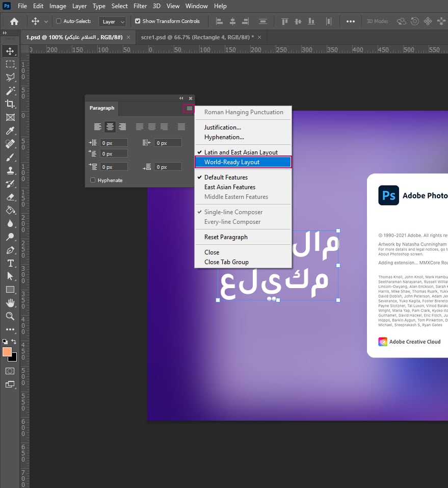Image resolution: width=448 pixels, height=488 pixels.
Task: Open more align options ellipsis
Action: click(351, 21)
